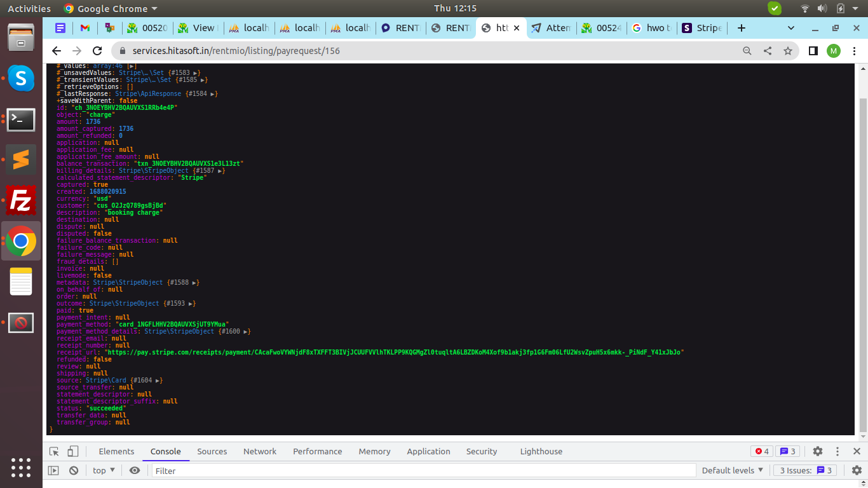
Task: Click Activities in the top bar
Action: (29, 8)
